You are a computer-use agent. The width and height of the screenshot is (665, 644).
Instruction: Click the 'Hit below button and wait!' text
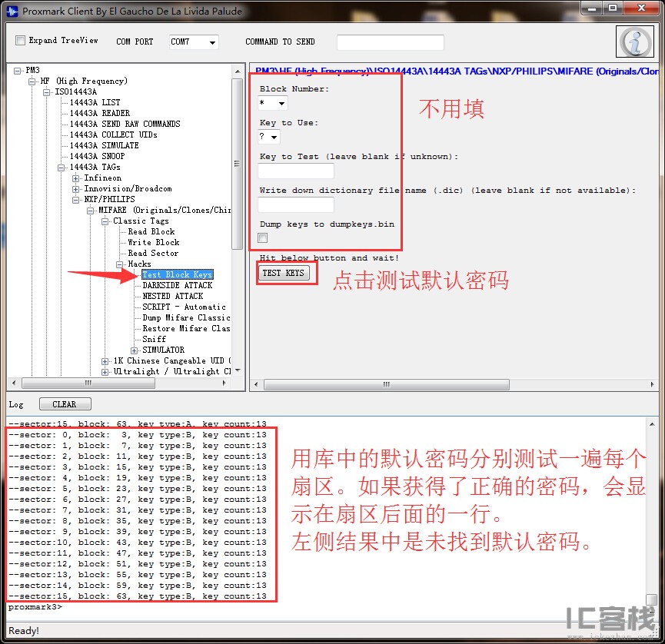pos(329,257)
